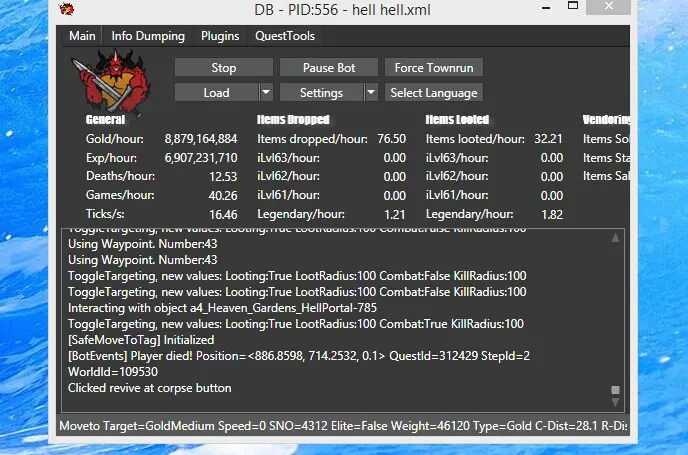
Task: Go to the QuestTools tab
Action: 285,36
